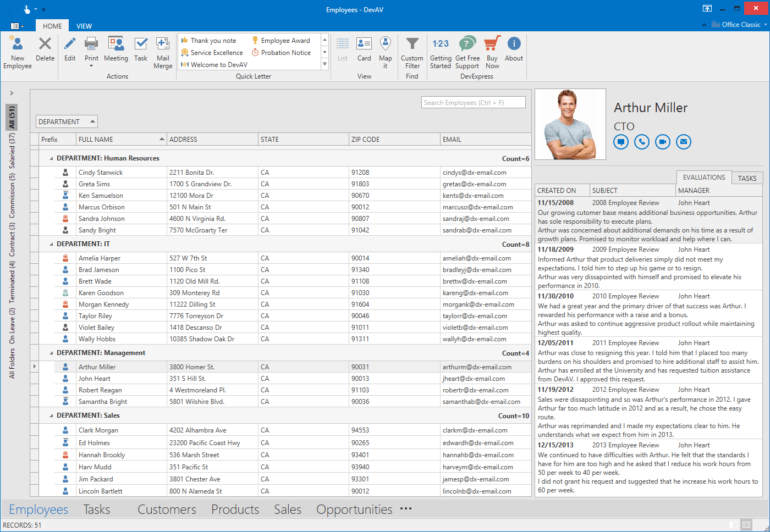Collapse the Sales department group
Screen dimensions: 770x532
52,415
